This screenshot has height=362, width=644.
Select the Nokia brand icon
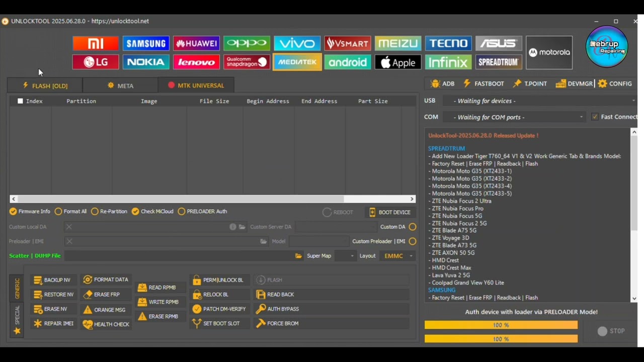click(146, 62)
